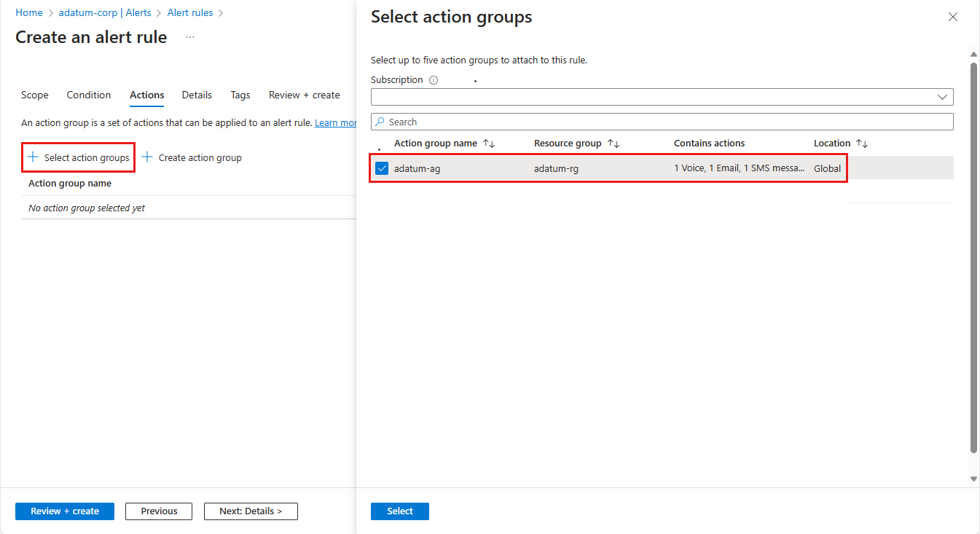Sort by Location column arrows
Image resolution: width=980 pixels, height=534 pixels.
click(862, 144)
